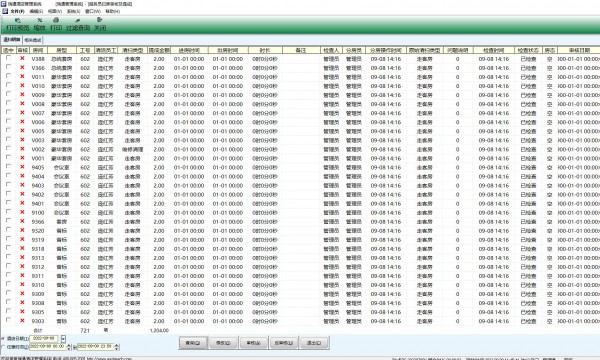This screenshot has height=360, width=600.
Task: Click room number V003 cell
Action: [x=38, y=140]
